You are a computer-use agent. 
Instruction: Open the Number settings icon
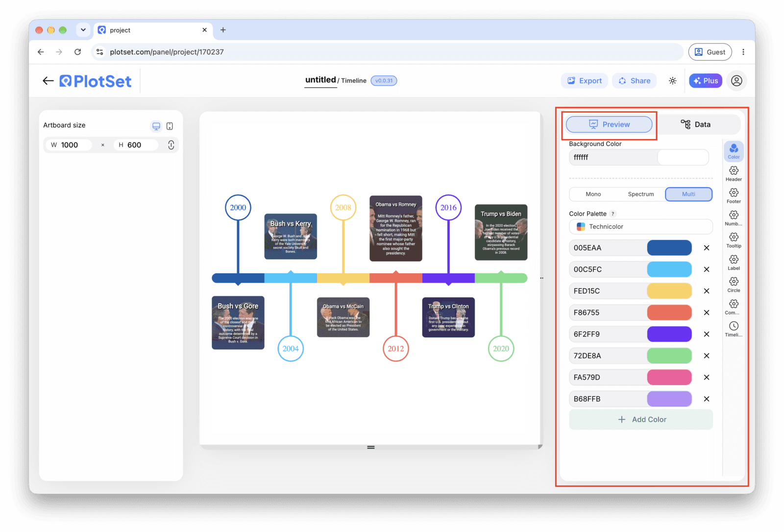click(x=734, y=218)
